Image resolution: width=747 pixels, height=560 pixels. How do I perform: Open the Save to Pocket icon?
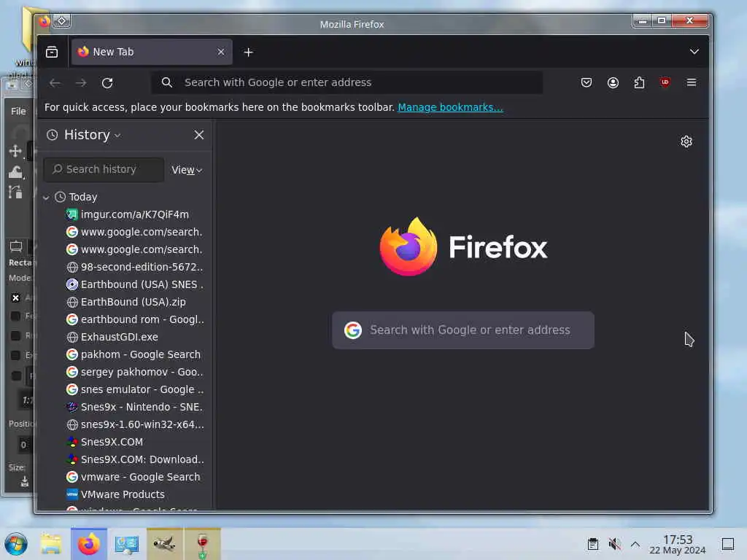[x=587, y=82]
